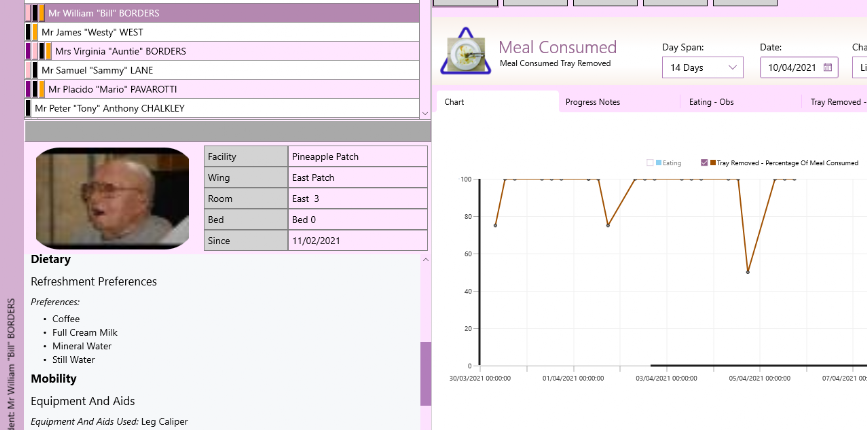Image resolution: width=867 pixels, height=430 pixels.
Task: Click the Meal Consumed plate icon
Action: point(466,53)
